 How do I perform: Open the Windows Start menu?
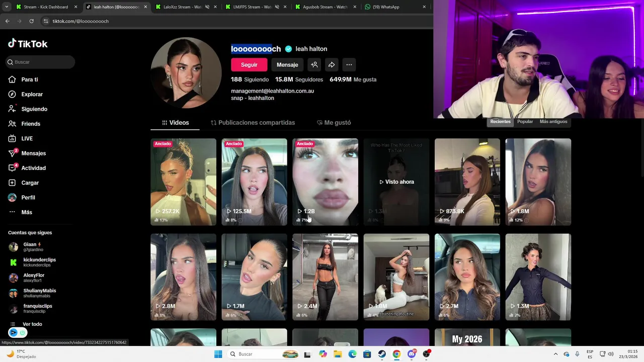coord(218,354)
